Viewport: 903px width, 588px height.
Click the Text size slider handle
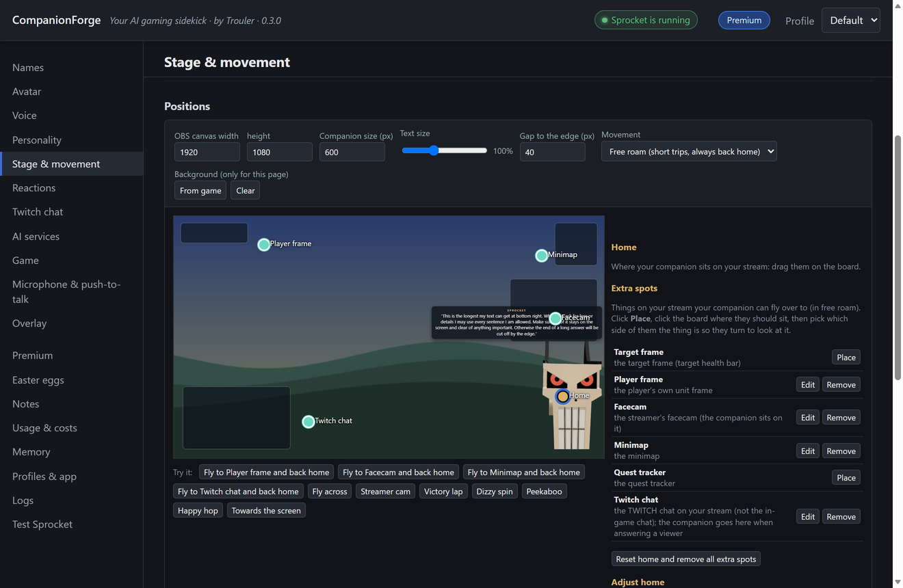(434, 150)
